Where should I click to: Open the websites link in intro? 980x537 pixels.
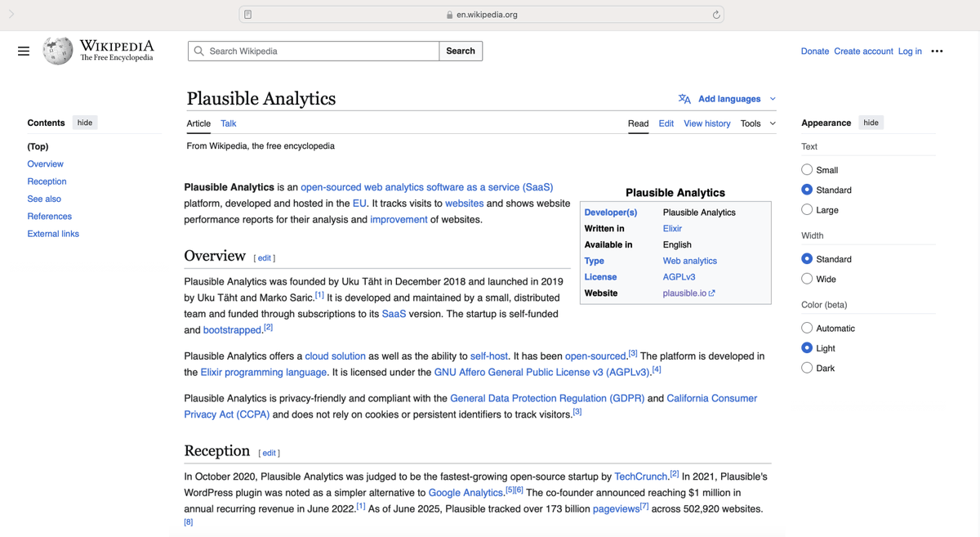pos(464,204)
